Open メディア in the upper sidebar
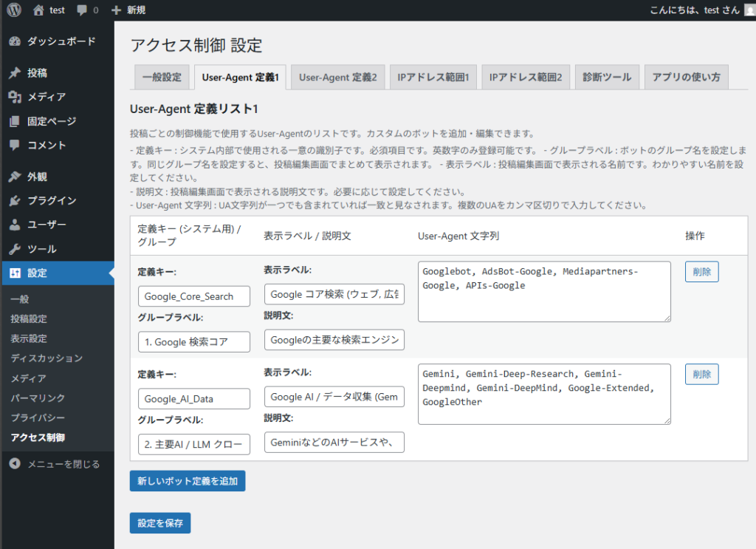Image resolution: width=756 pixels, height=549 pixels. click(46, 97)
